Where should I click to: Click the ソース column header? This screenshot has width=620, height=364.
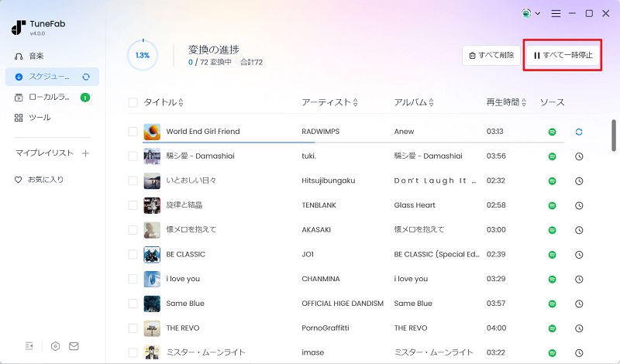(x=552, y=102)
